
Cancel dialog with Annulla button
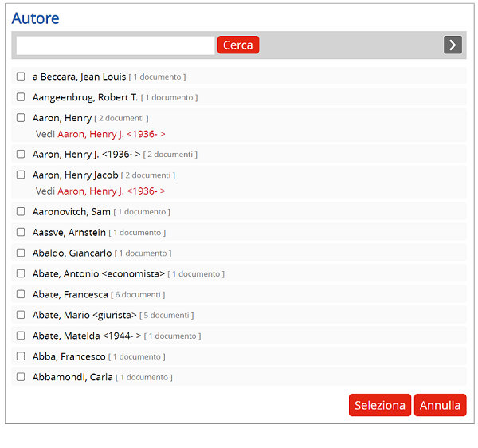point(440,405)
